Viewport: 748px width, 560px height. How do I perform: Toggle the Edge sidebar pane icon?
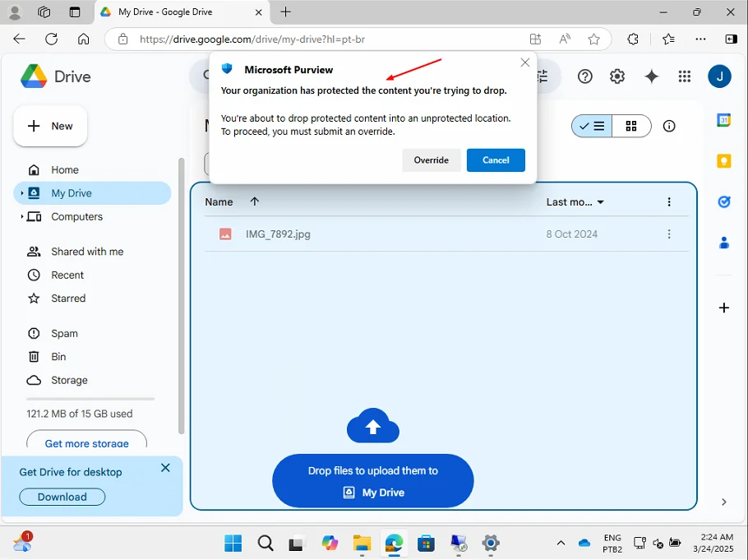[731, 39]
